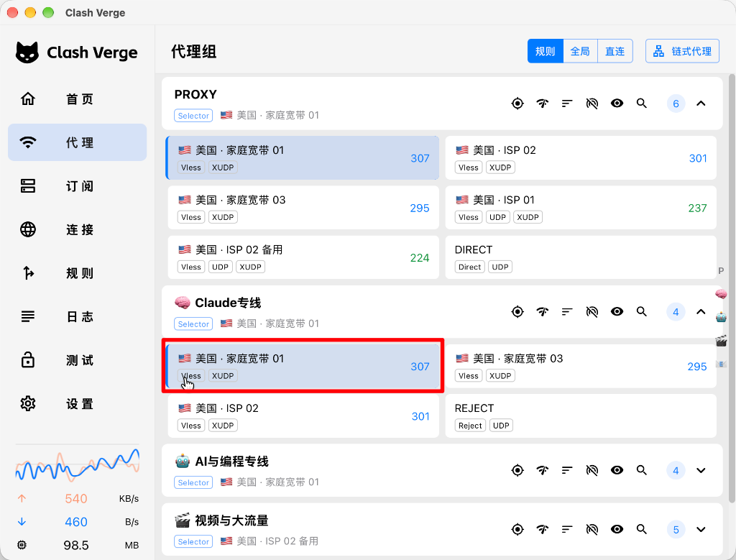This screenshot has height=560, width=736.
Task: Select 美国 · ISP 02 备用 node
Action: 303,257
